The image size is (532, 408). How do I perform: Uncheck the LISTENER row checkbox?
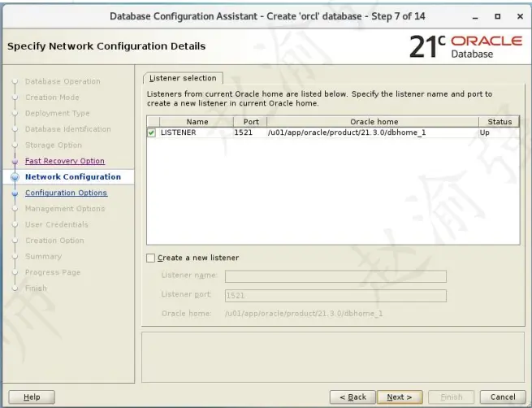point(151,132)
